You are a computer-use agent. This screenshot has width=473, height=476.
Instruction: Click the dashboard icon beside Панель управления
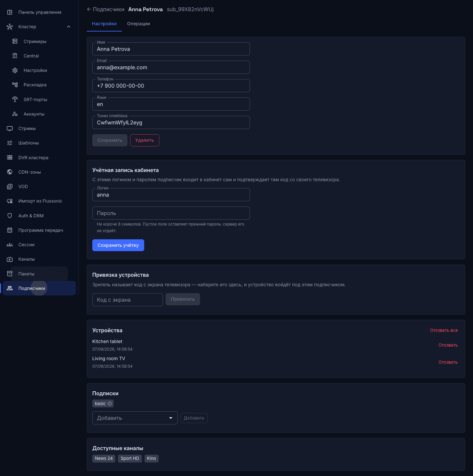coord(10,12)
